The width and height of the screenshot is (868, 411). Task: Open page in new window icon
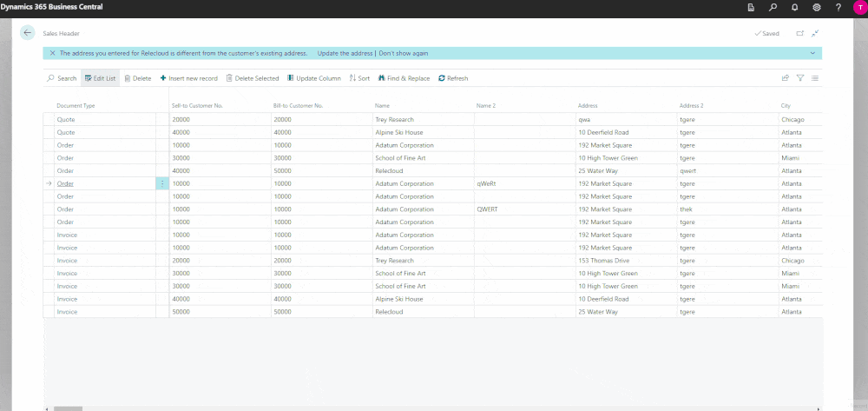point(799,33)
